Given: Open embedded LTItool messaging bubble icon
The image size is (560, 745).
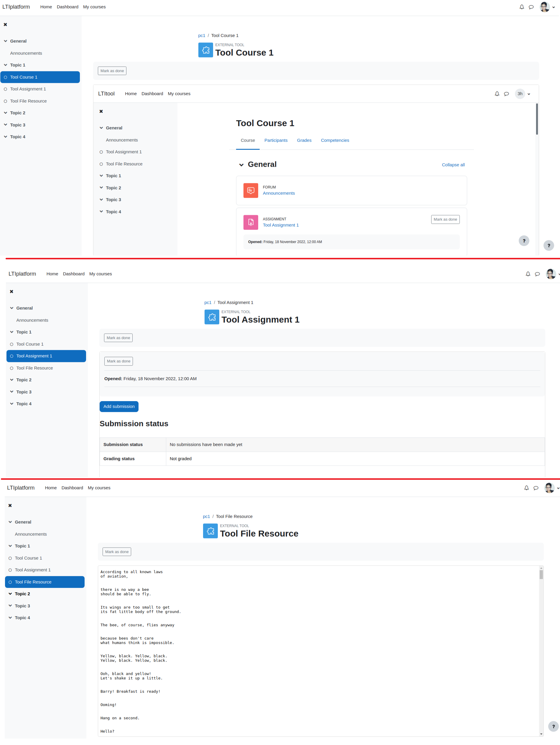Looking at the screenshot, I should point(506,94).
